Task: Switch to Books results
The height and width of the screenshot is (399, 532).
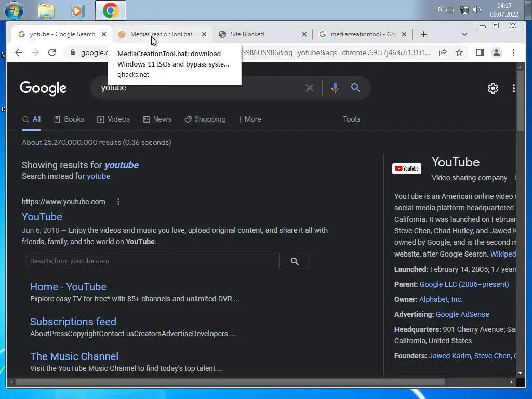Action: click(x=69, y=119)
